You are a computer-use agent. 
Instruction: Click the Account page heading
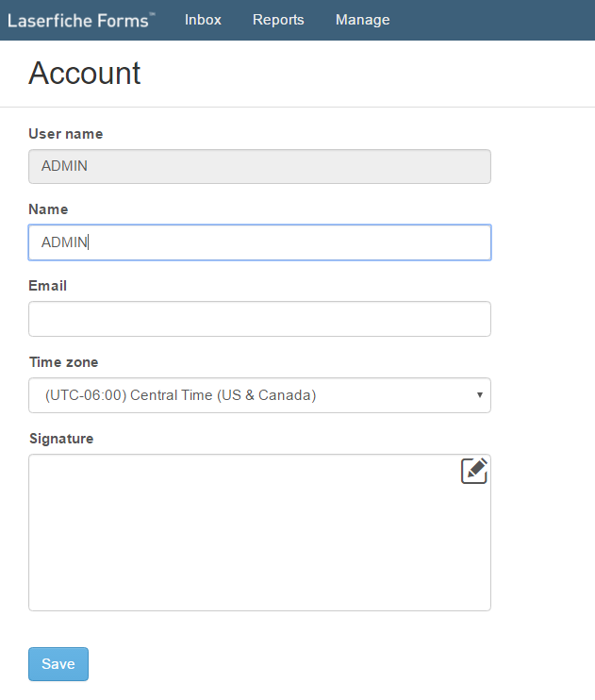coord(85,73)
